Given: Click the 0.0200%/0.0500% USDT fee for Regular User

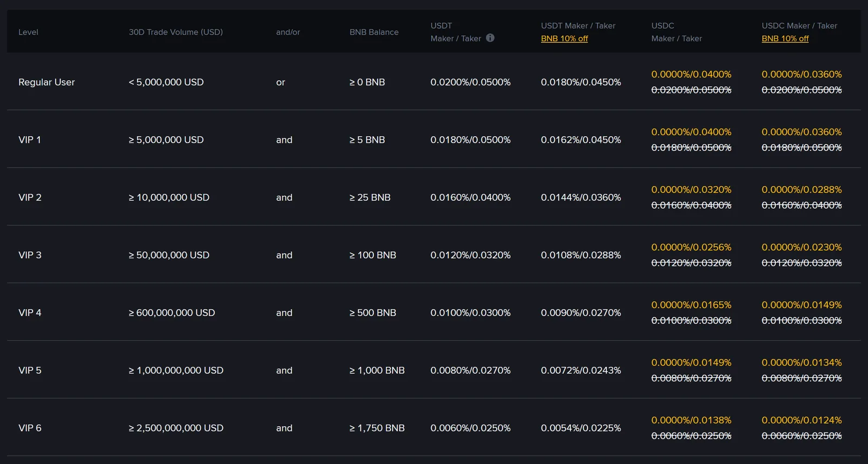Looking at the screenshot, I should coord(470,82).
